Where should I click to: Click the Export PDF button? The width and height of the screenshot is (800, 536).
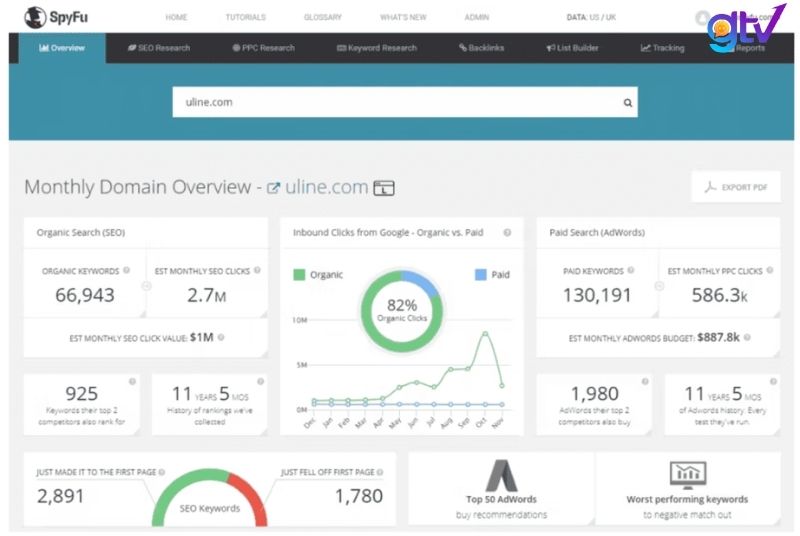(x=736, y=187)
